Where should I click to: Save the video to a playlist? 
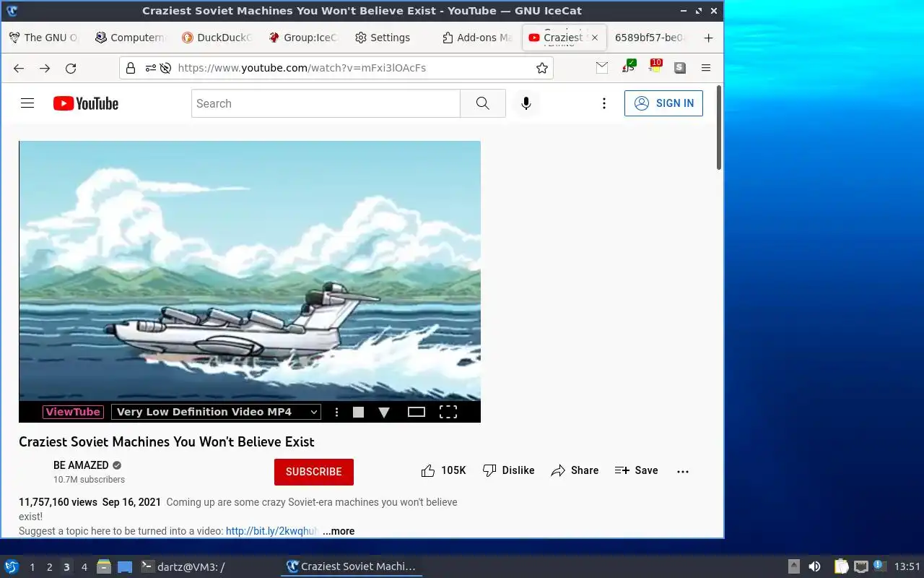[x=637, y=470]
